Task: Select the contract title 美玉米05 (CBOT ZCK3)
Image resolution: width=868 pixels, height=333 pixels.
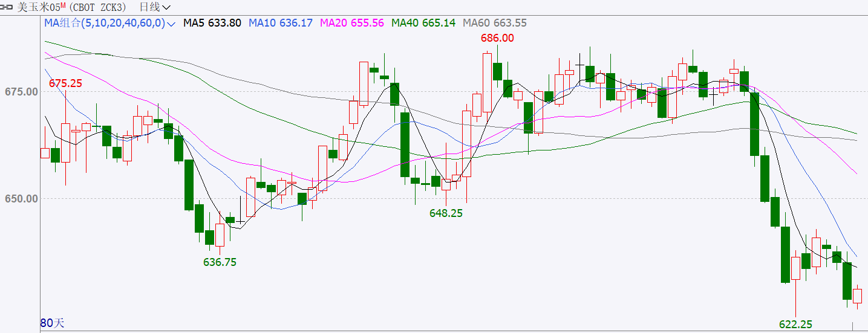Action: coord(71,7)
